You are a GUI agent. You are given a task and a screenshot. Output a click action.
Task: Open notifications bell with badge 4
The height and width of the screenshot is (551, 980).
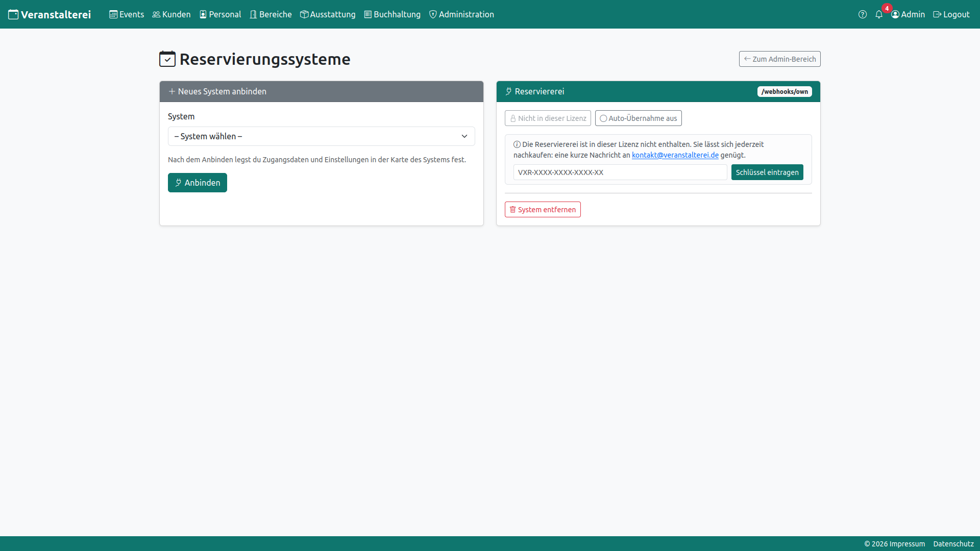[x=879, y=14]
